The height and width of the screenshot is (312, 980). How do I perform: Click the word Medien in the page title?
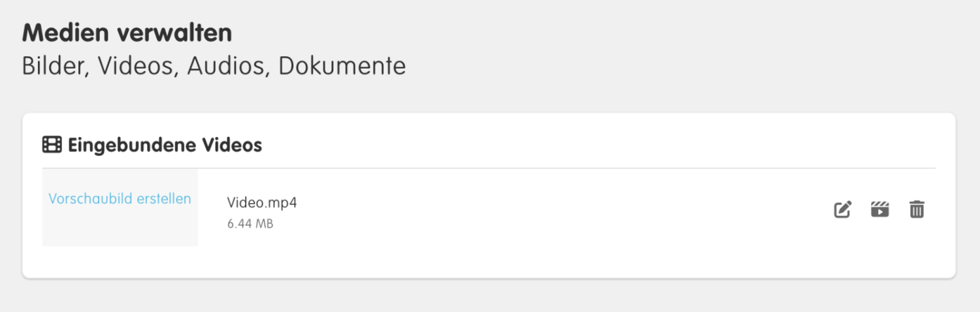click(60, 33)
